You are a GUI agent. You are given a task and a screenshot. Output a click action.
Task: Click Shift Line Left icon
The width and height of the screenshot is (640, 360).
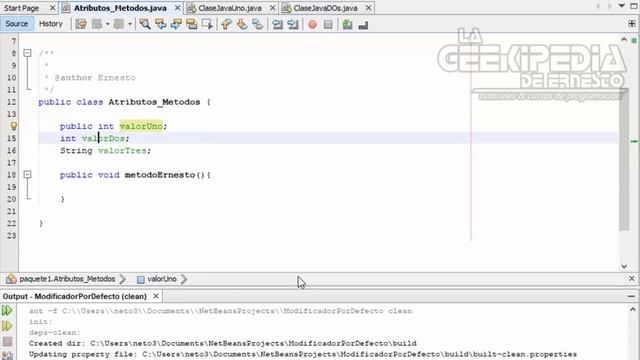click(277, 24)
